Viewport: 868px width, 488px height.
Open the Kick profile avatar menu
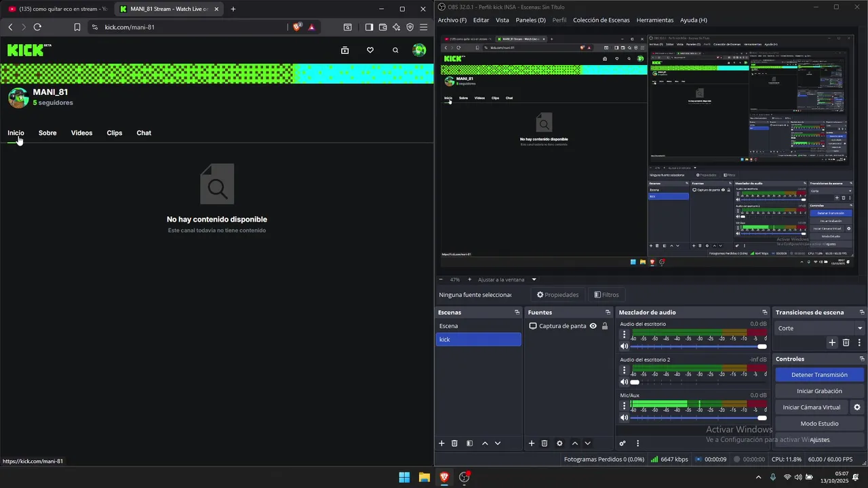pyautogui.click(x=419, y=50)
